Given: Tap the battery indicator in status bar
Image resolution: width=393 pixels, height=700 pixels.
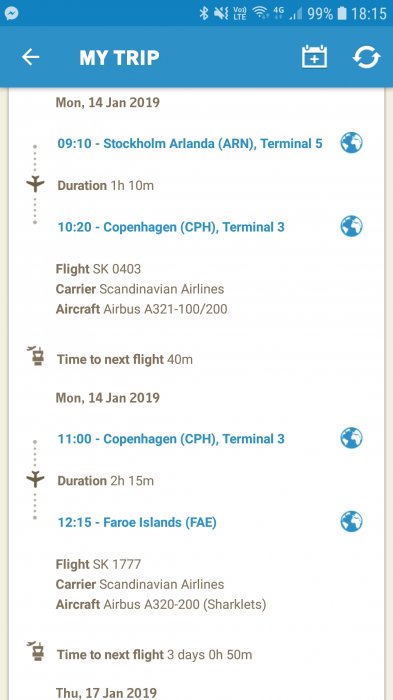Looking at the screenshot, I should pos(342,13).
